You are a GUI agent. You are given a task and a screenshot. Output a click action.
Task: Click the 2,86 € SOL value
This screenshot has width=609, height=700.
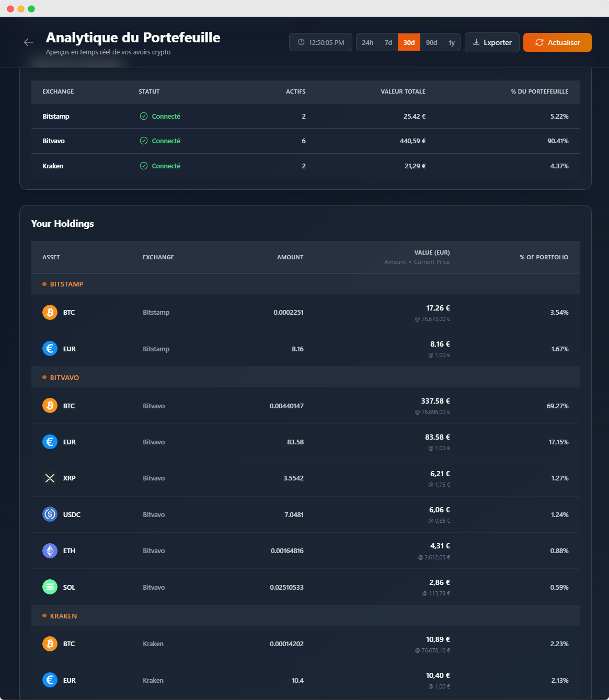pyautogui.click(x=440, y=582)
